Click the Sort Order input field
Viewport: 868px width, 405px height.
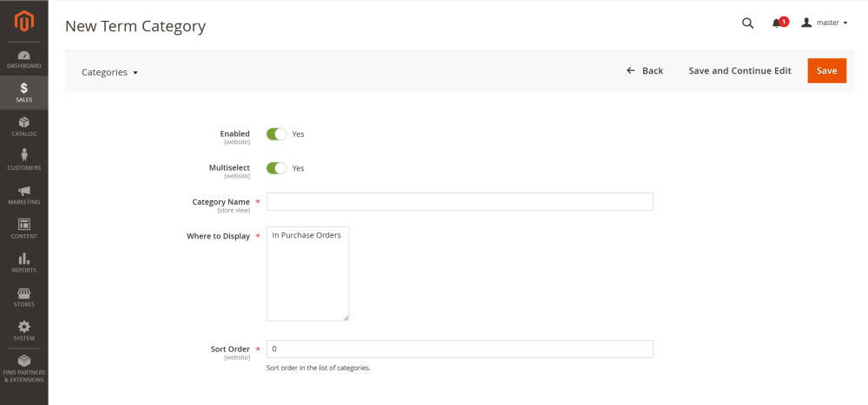459,349
